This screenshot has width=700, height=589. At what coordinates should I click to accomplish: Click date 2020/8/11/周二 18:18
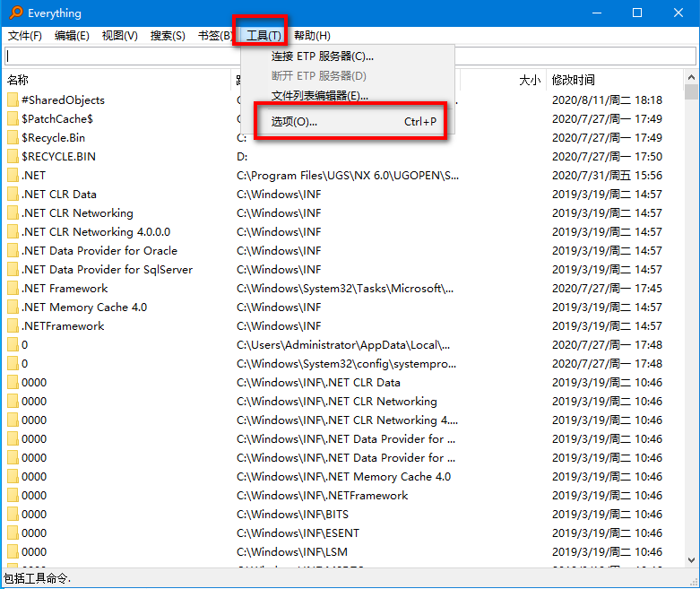[x=607, y=100]
